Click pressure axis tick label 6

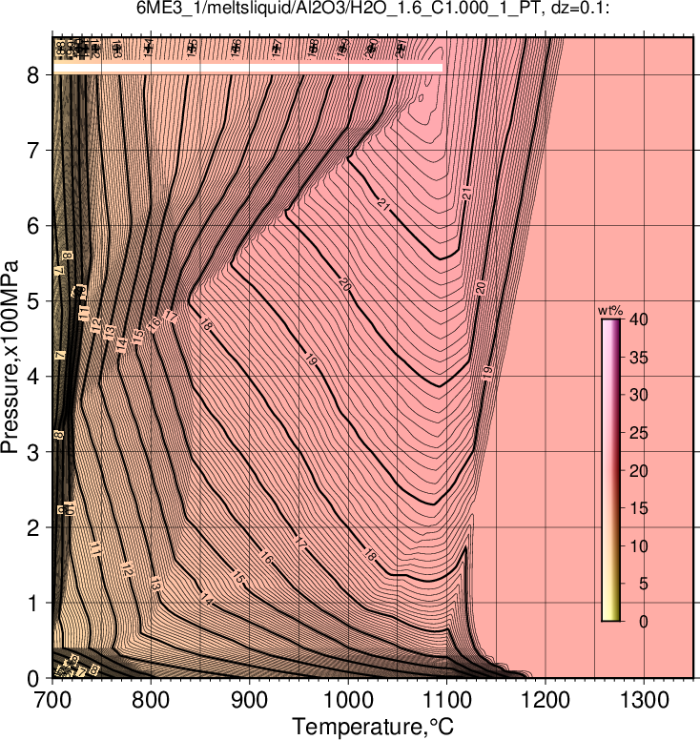tap(33, 226)
